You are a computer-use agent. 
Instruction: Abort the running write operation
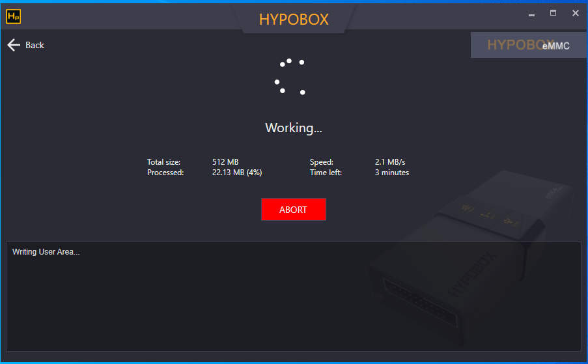coord(293,209)
